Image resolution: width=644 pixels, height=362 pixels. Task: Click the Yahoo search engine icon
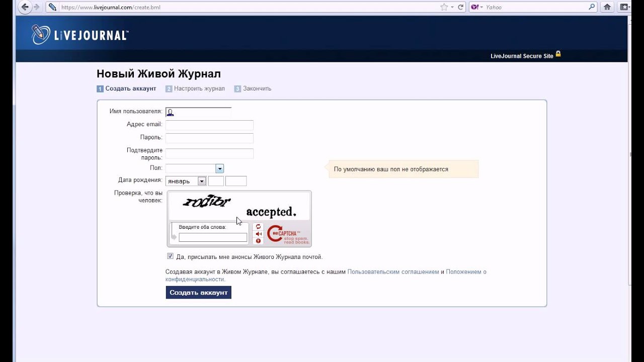coord(474,7)
